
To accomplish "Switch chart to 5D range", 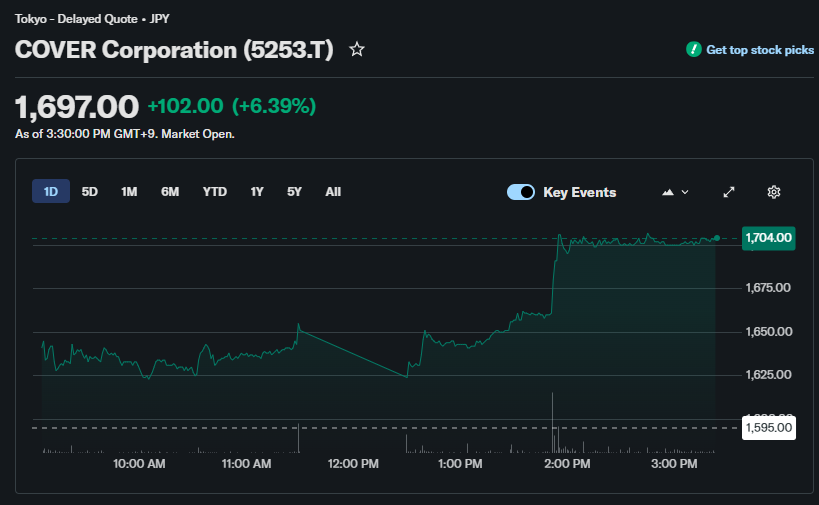I will 89,192.
